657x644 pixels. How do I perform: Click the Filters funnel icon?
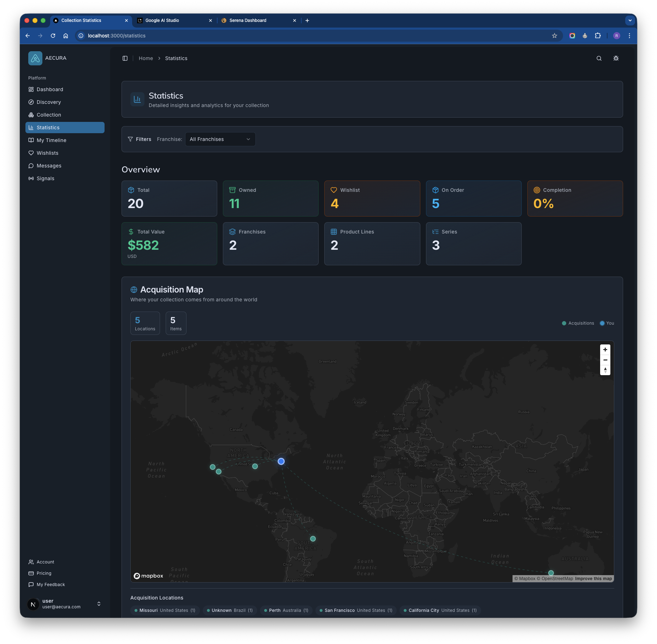130,139
